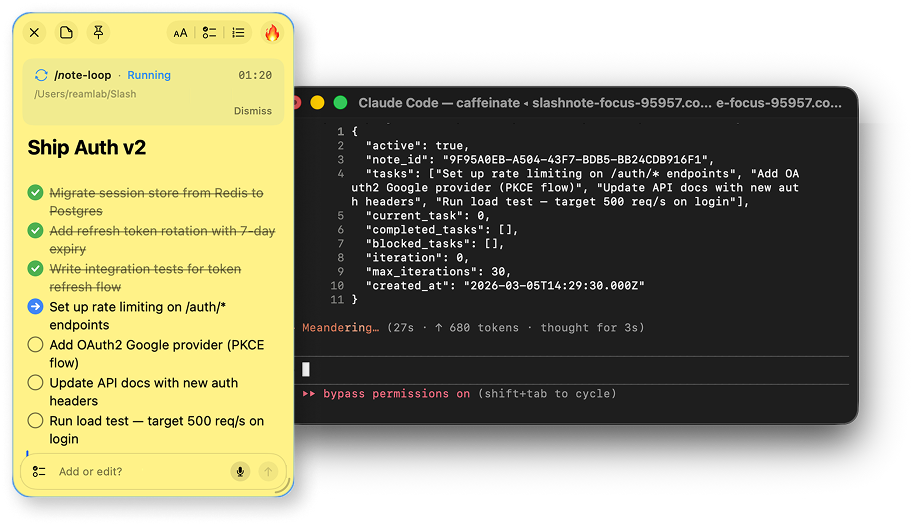915x526 pixels.
Task: Click the bypass permissions on status text
Action: [396, 394]
